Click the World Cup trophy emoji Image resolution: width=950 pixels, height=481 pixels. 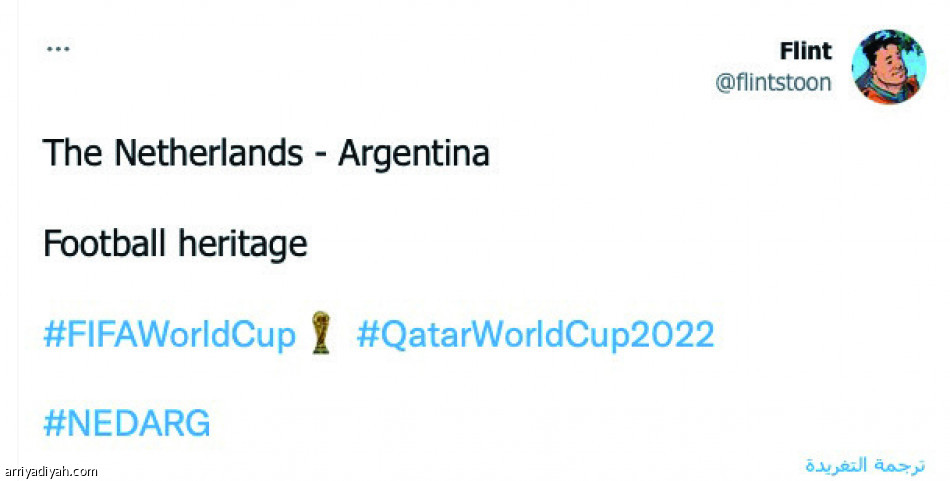[319, 333]
